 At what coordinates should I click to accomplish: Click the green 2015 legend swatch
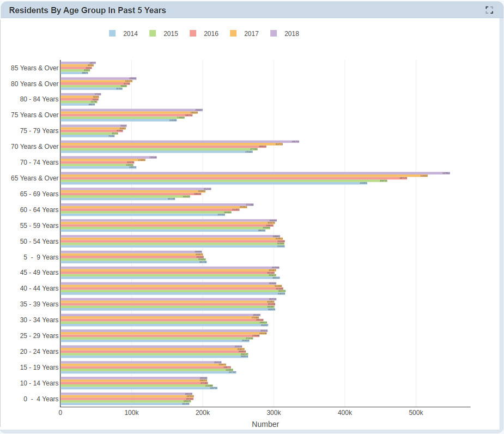pyautogui.click(x=153, y=33)
